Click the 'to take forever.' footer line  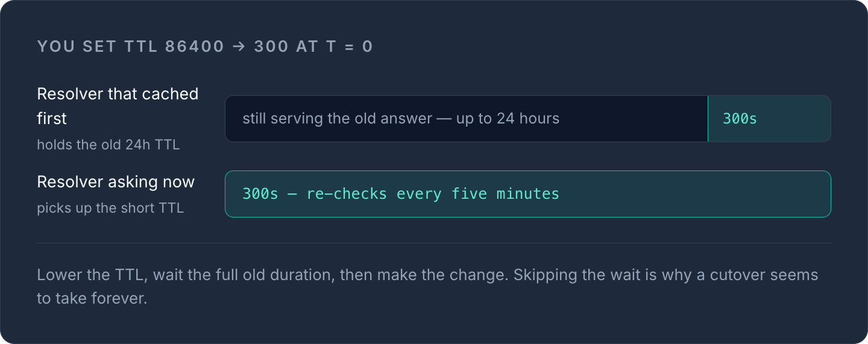pyautogui.click(x=92, y=298)
